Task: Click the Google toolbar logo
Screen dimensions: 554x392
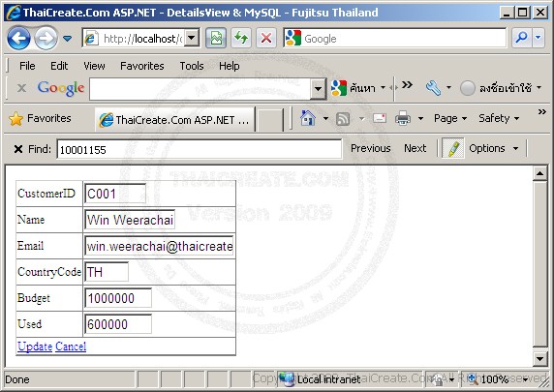Action: (61, 88)
